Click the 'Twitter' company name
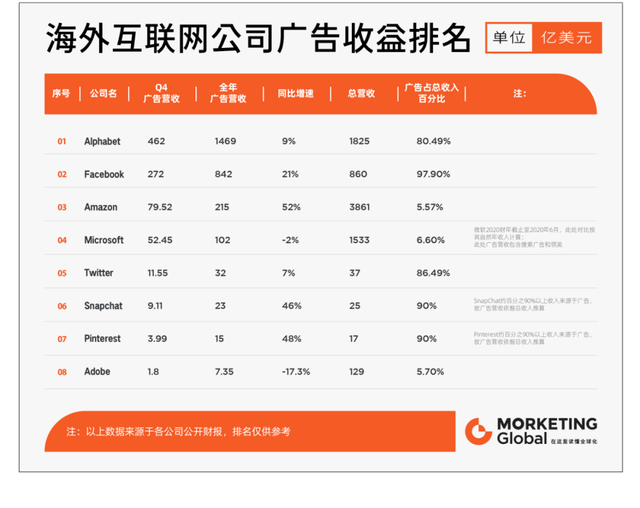This screenshot has height=508, width=640. point(98,273)
